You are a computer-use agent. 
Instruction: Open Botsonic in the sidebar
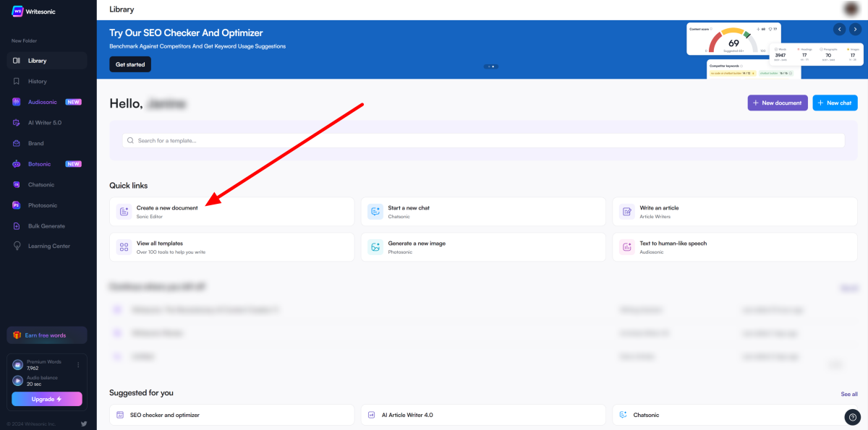click(x=48, y=164)
